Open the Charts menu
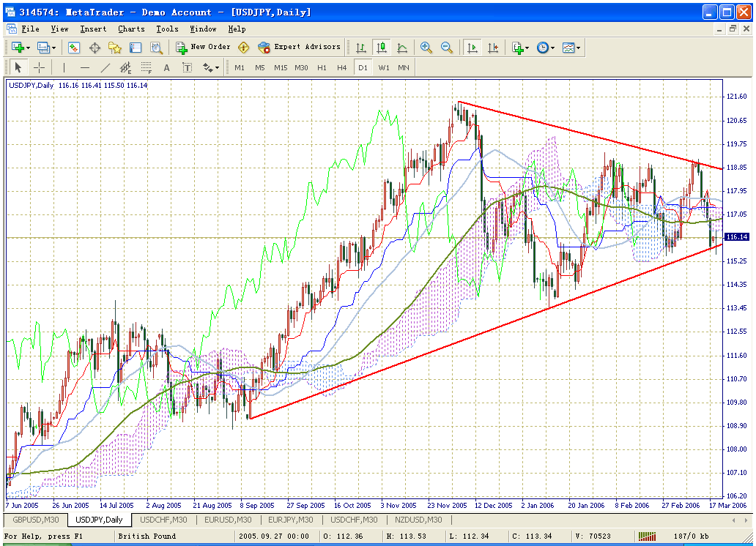The width and height of the screenshot is (756, 546). pos(131,29)
